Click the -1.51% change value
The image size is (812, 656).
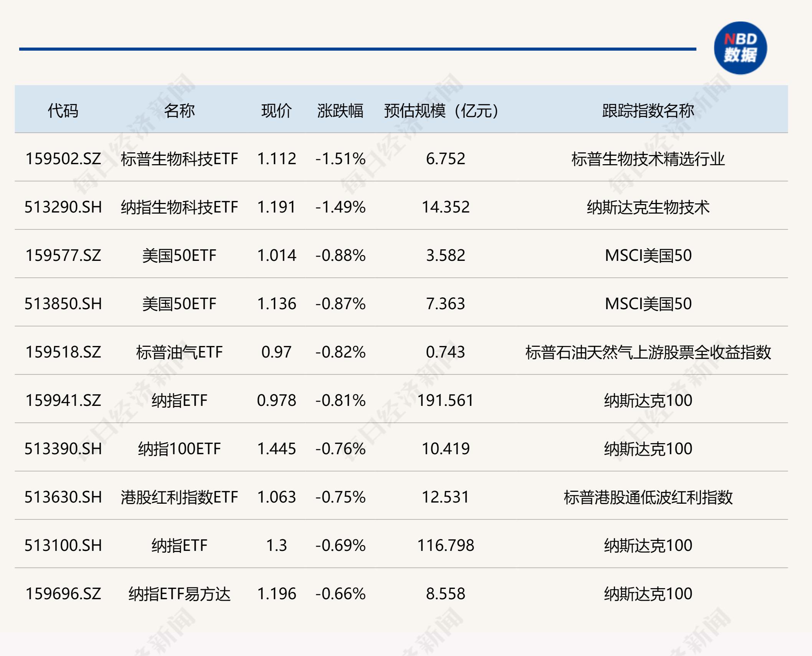pyautogui.click(x=340, y=159)
